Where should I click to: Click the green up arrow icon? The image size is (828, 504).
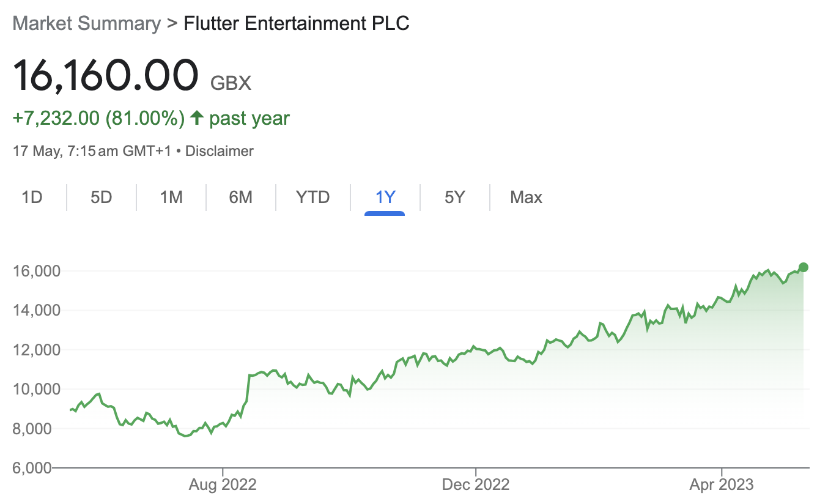point(196,117)
